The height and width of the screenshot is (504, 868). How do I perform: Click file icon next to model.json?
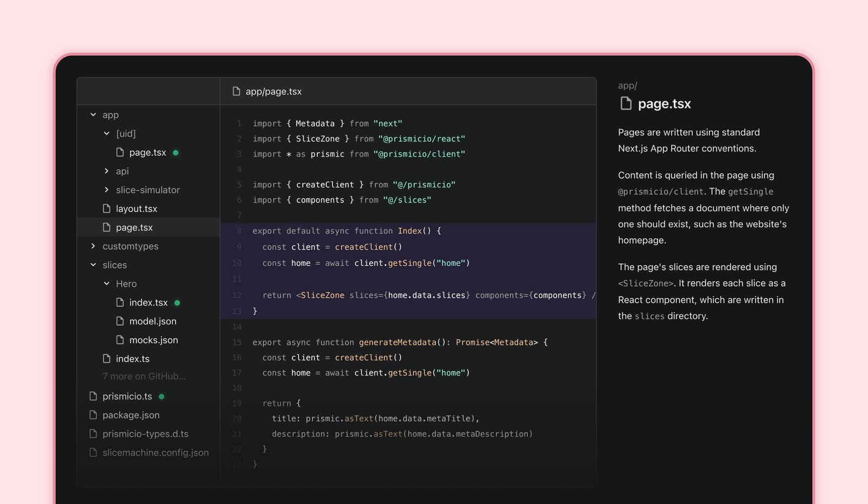point(120,321)
